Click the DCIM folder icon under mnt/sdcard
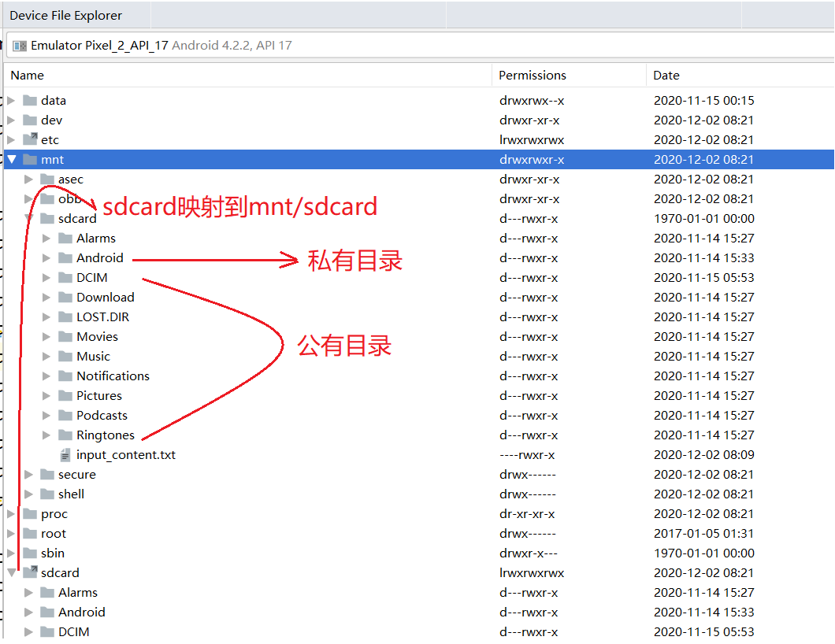835x644 pixels. coord(65,278)
